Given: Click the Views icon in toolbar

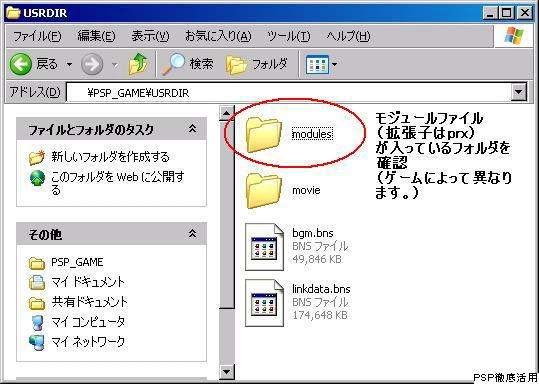Looking at the screenshot, I should pyautogui.click(x=317, y=64).
